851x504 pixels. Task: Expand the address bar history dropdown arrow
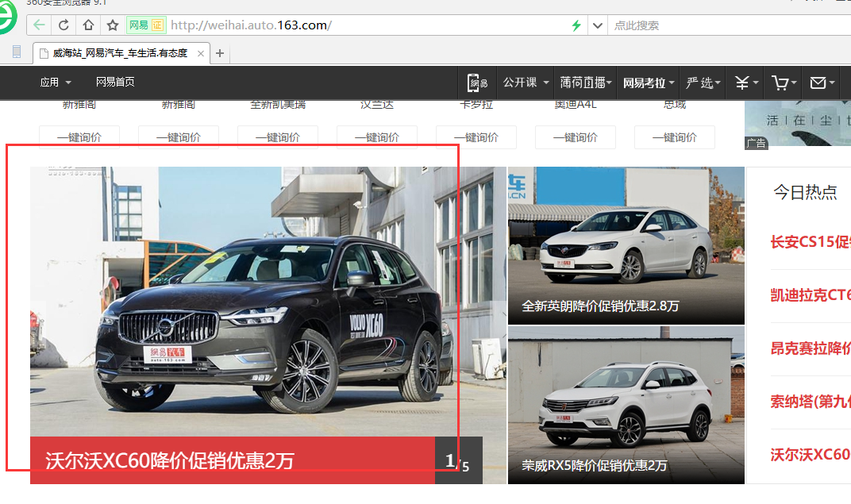coord(598,25)
